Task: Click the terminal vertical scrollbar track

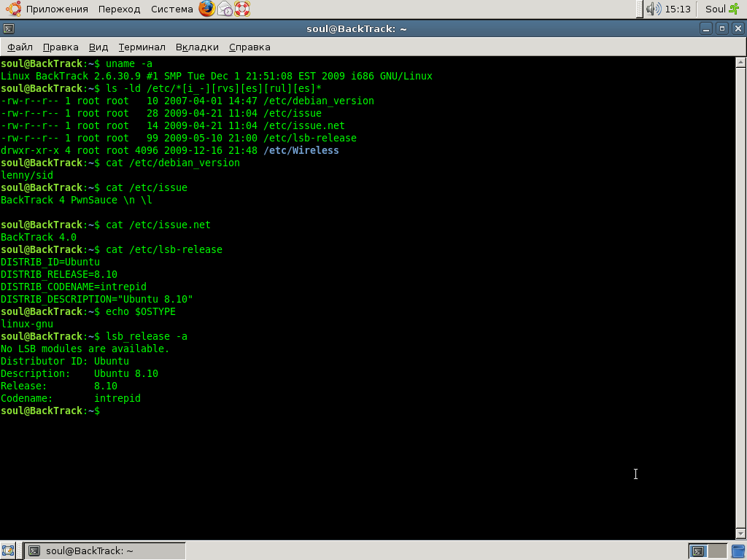Action: [740, 297]
